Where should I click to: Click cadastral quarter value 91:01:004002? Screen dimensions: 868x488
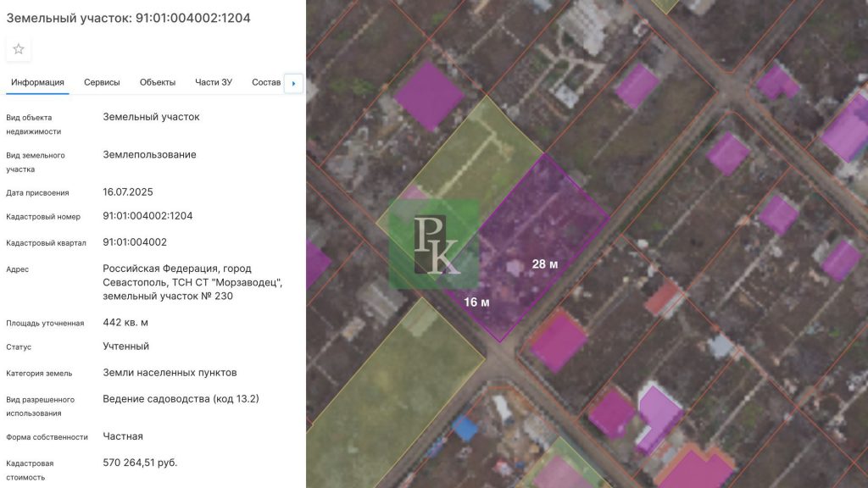pos(135,242)
